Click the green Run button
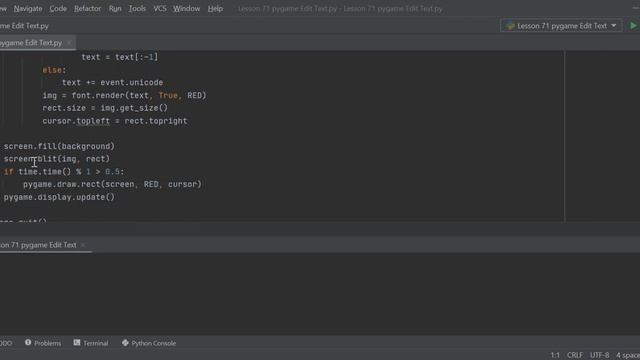This screenshot has height=360, width=640. [633, 26]
